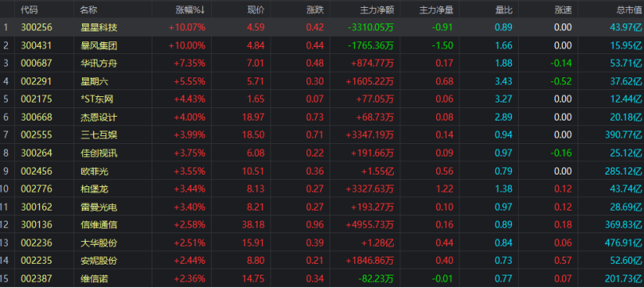The image size is (644, 288).
Task: Sort by 现价 column header
Action: pos(256,9)
